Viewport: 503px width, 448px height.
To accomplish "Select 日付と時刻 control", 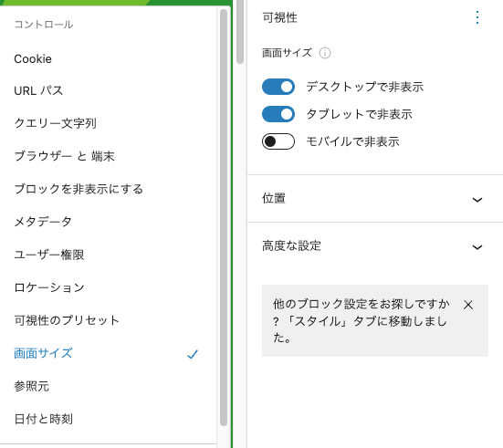I will 109,419.
